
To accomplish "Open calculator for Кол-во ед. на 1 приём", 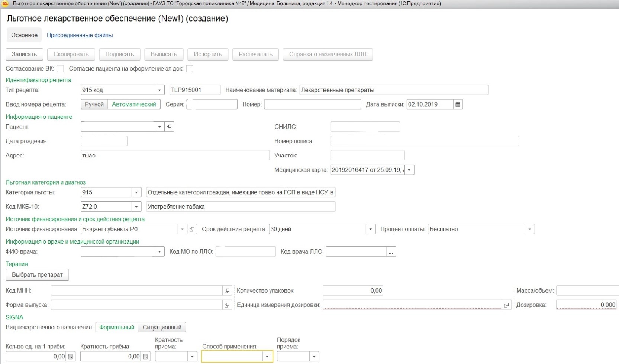I will click(70, 357).
